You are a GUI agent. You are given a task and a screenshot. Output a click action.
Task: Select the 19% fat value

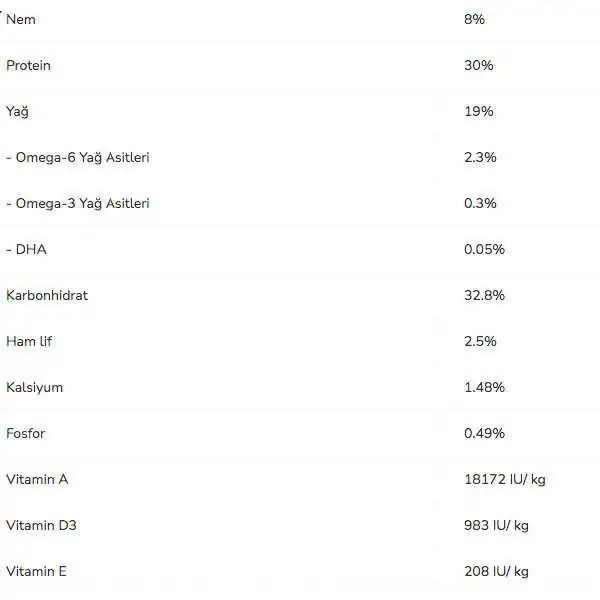click(478, 111)
